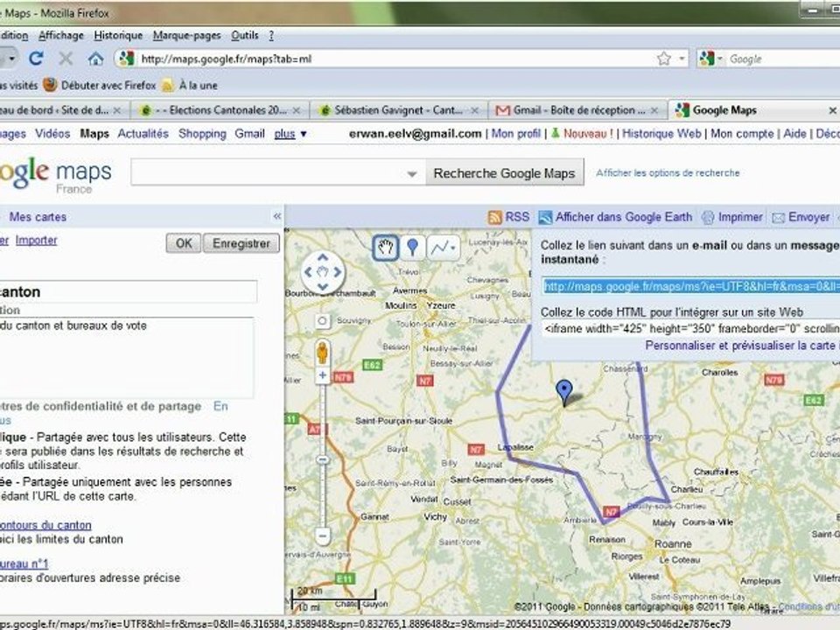Open the Mon profil link
The width and height of the screenshot is (840, 630).
(x=516, y=134)
